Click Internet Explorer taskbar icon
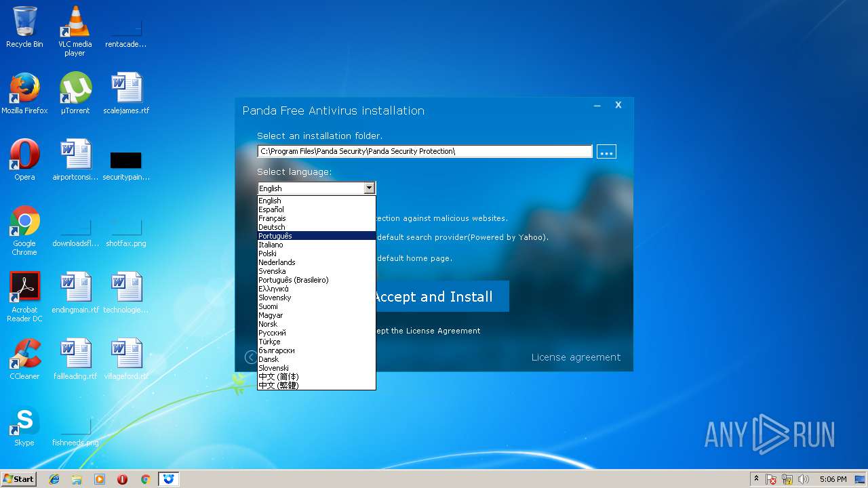 [x=54, y=479]
